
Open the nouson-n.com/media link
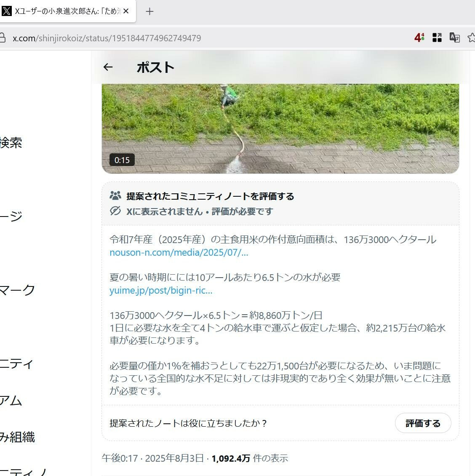179,253
